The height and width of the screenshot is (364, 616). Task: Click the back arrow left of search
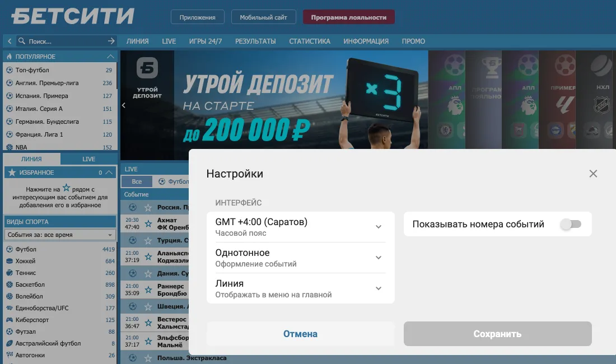click(x=10, y=41)
